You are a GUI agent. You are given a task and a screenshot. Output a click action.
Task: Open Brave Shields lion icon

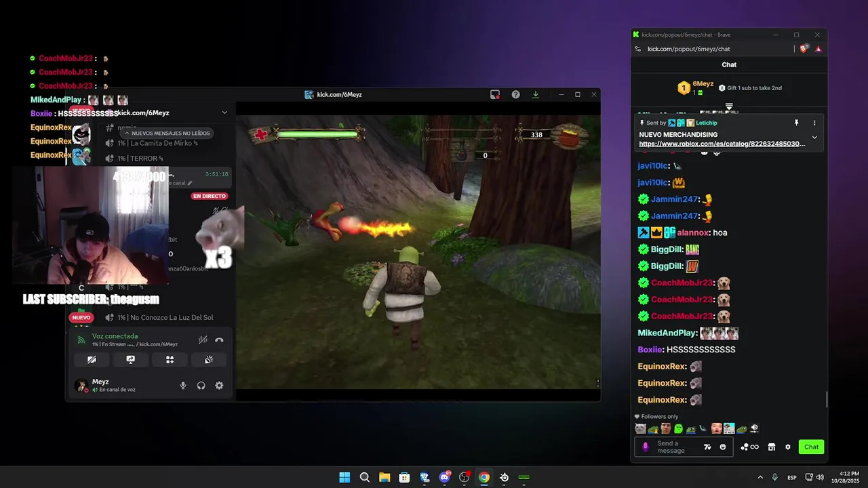(x=804, y=49)
